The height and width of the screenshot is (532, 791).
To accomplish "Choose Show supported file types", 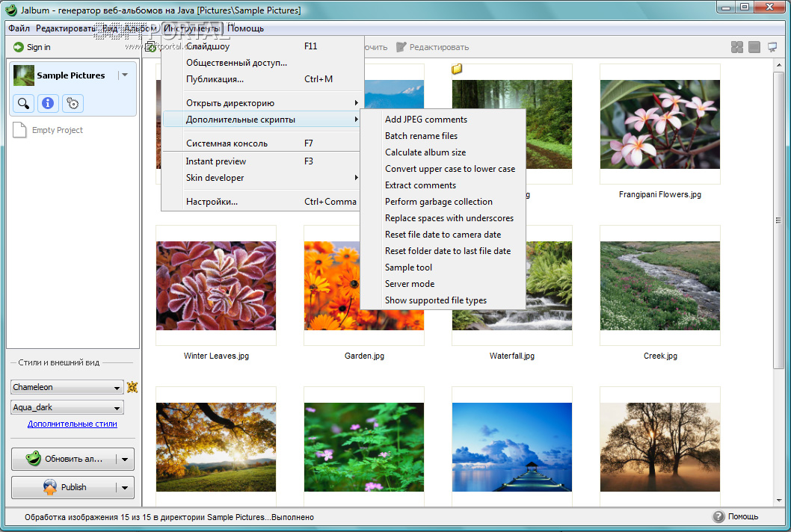I will pos(443,300).
